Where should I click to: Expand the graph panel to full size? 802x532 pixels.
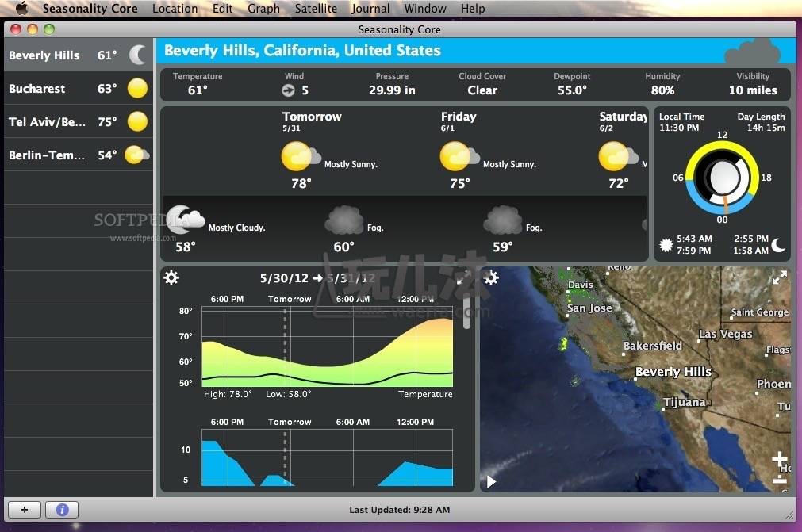pyautogui.click(x=463, y=278)
